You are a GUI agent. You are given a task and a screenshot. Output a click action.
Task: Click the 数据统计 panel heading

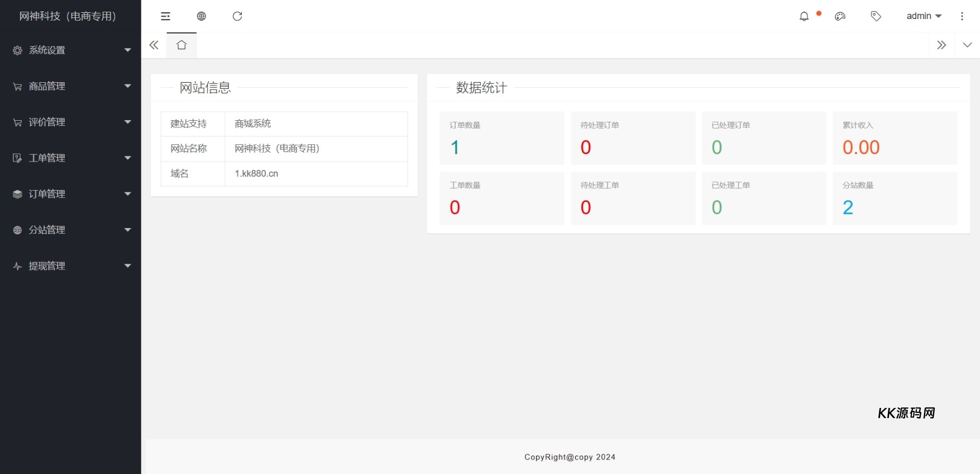tap(481, 88)
